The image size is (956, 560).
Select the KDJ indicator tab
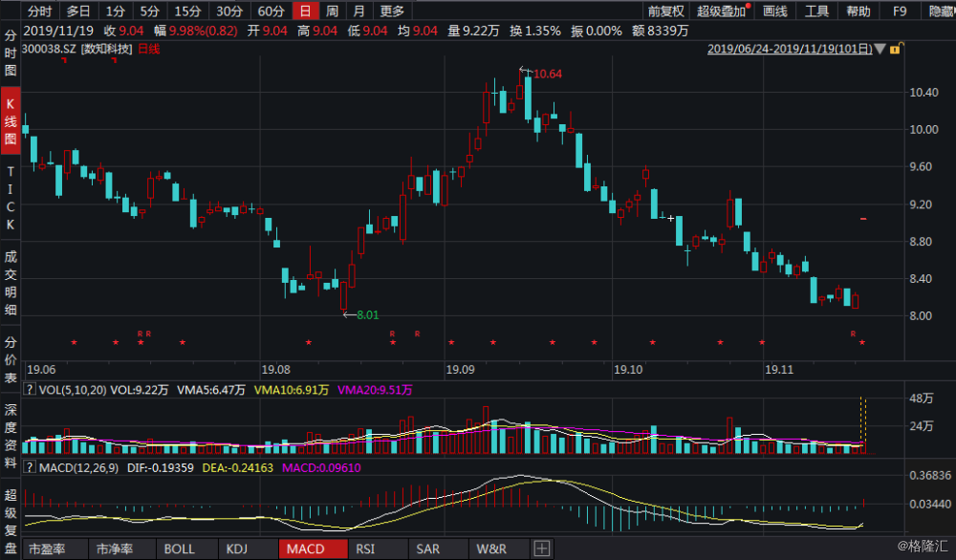coord(237,549)
